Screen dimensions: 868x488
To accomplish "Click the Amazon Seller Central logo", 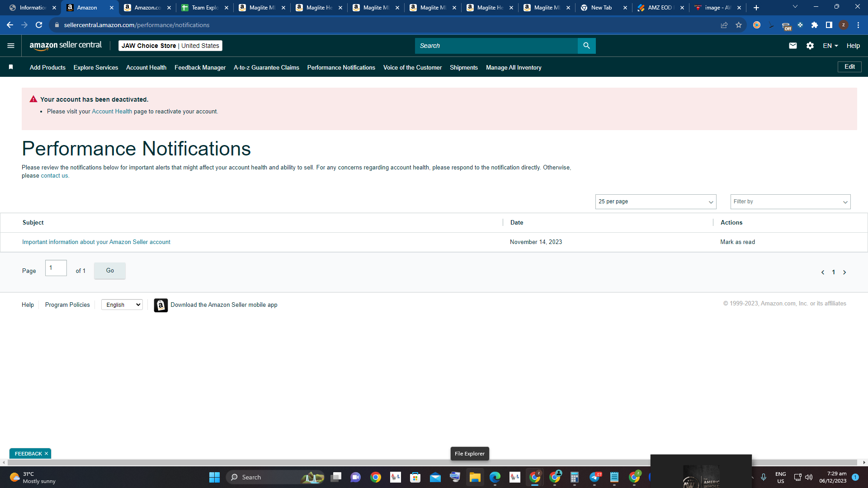I will pos(66,46).
